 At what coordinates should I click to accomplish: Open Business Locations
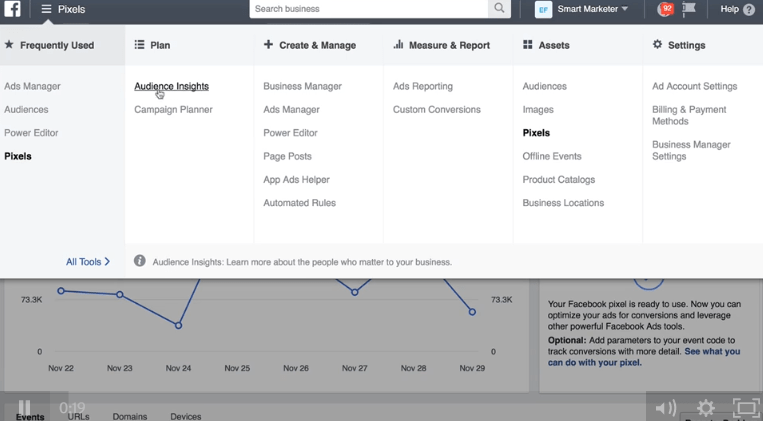[563, 203]
